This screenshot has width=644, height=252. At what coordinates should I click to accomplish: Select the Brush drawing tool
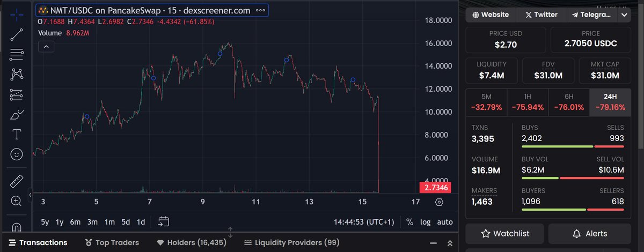[17, 114]
